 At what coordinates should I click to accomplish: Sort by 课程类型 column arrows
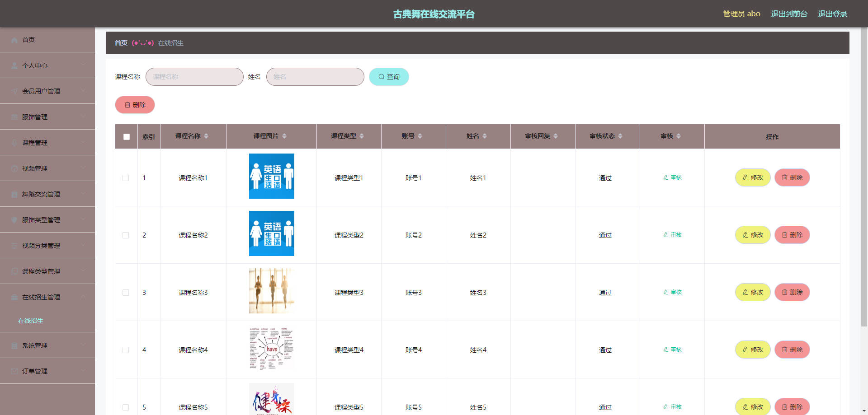[x=362, y=136]
